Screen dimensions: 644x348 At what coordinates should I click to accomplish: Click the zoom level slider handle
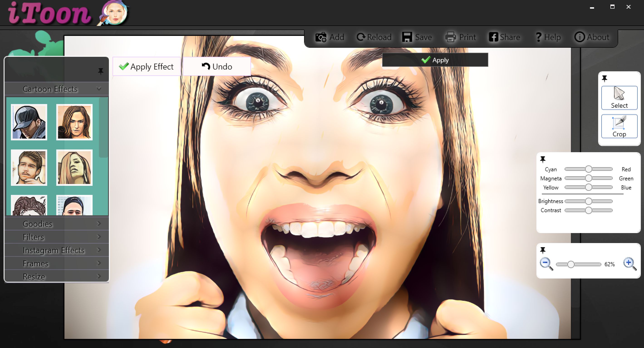click(x=571, y=264)
